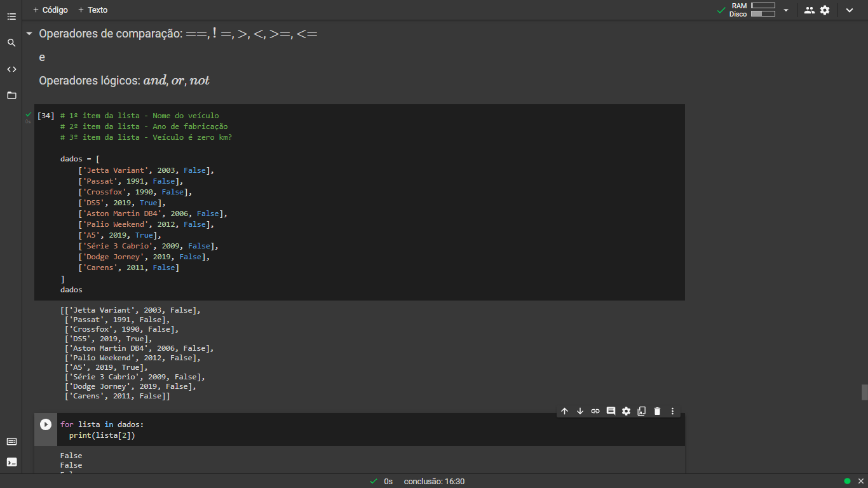Add a new code cell with + Código
868x488 pixels.
pos(50,10)
